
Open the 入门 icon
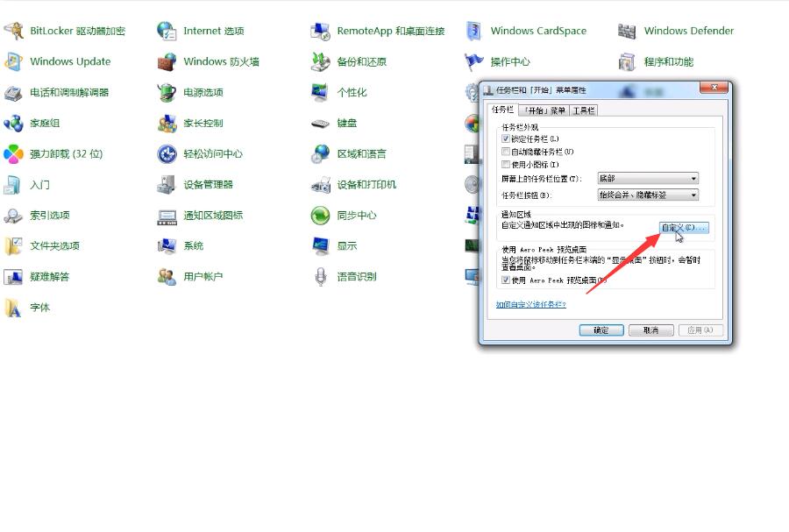(x=13, y=185)
